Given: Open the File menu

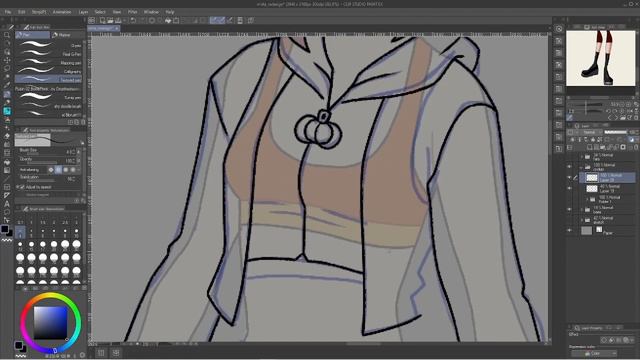Looking at the screenshot, I should [x=8, y=12].
